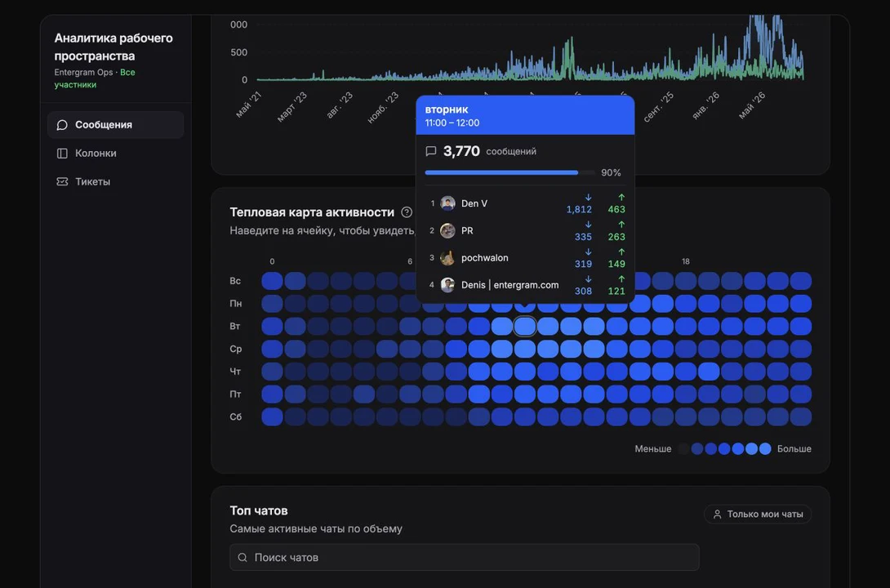Click brightest legend swatch next to Больше
The width and height of the screenshot is (890, 588).
(765, 449)
